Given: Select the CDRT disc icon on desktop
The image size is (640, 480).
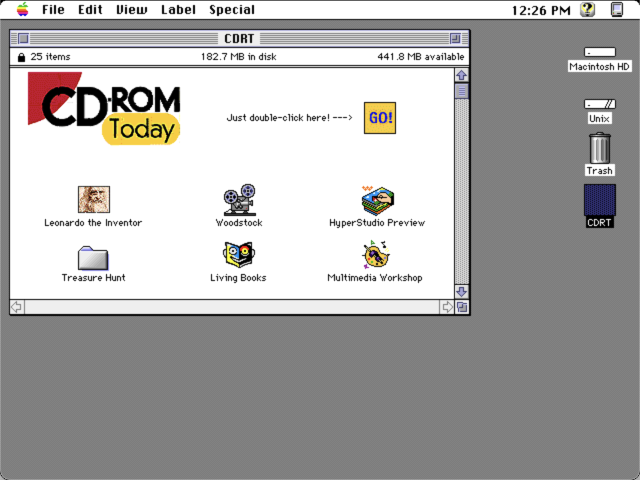Looking at the screenshot, I should click(600, 200).
